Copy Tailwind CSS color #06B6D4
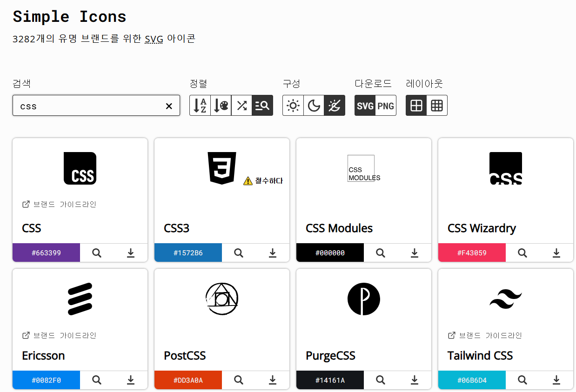The width and height of the screenshot is (576, 392). 472,380
